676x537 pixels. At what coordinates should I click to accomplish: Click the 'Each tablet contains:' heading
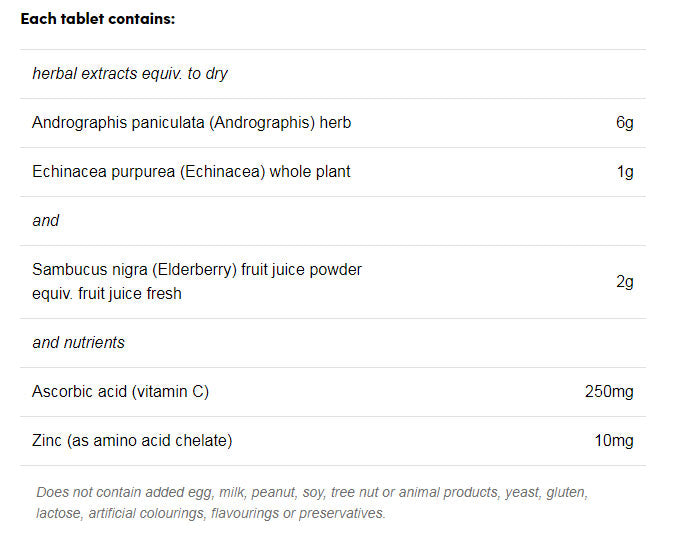point(98,19)
